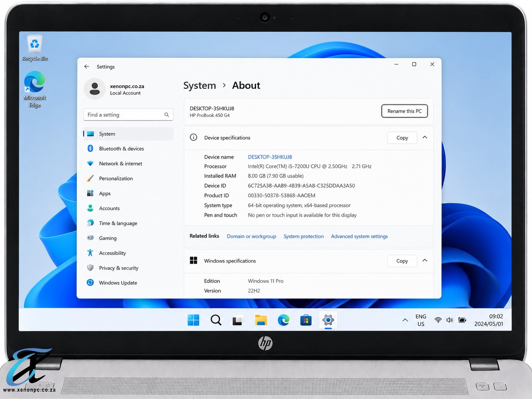Select Time & language
This screenshot has width=532, height=399.
point(128,223)
